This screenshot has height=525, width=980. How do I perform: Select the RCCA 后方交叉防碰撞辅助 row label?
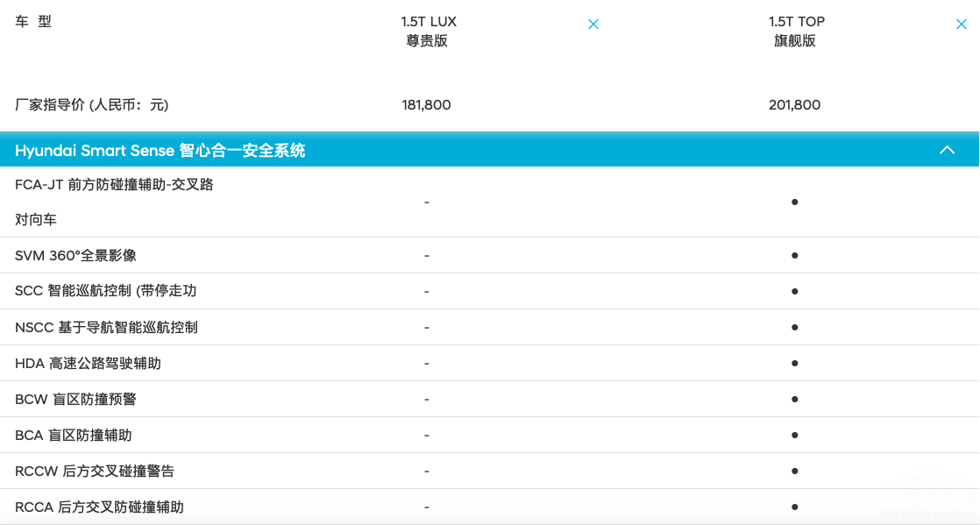pyautogui.click(x=99, y=507)
